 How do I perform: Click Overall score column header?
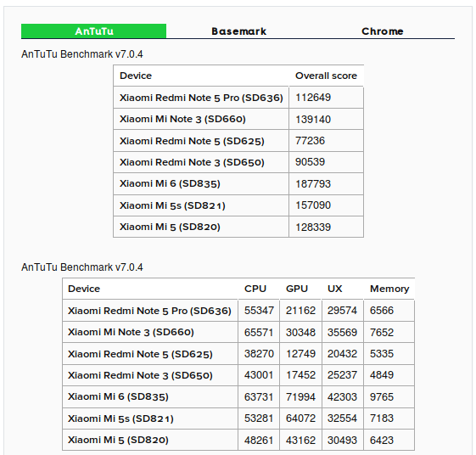(326, 76)
